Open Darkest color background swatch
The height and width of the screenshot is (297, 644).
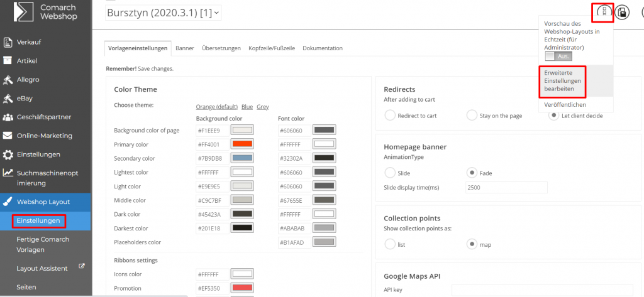[x=242, y=228]
